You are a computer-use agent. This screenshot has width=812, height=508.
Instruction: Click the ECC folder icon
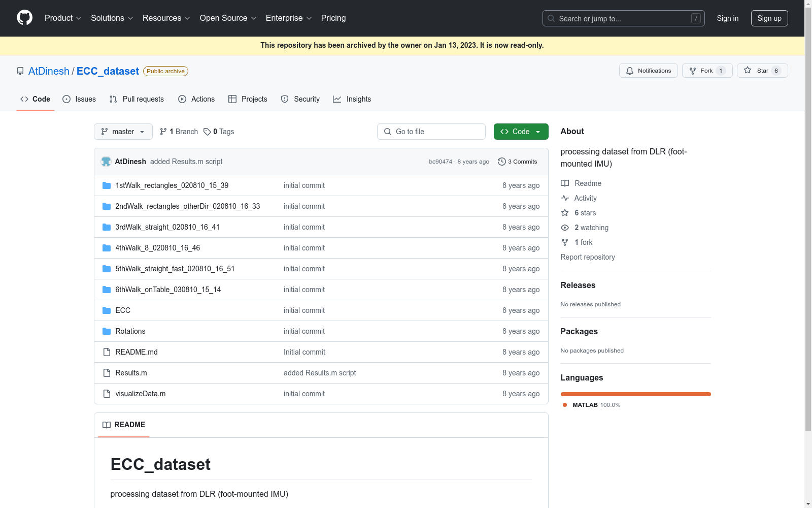[x=107, y=310]
